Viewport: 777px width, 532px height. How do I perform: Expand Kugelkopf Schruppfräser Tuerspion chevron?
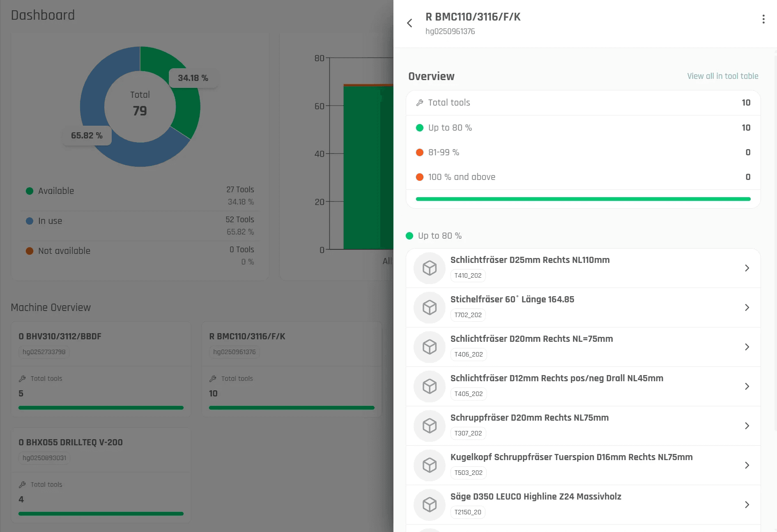pyautogui.click(x=747, y=465)
